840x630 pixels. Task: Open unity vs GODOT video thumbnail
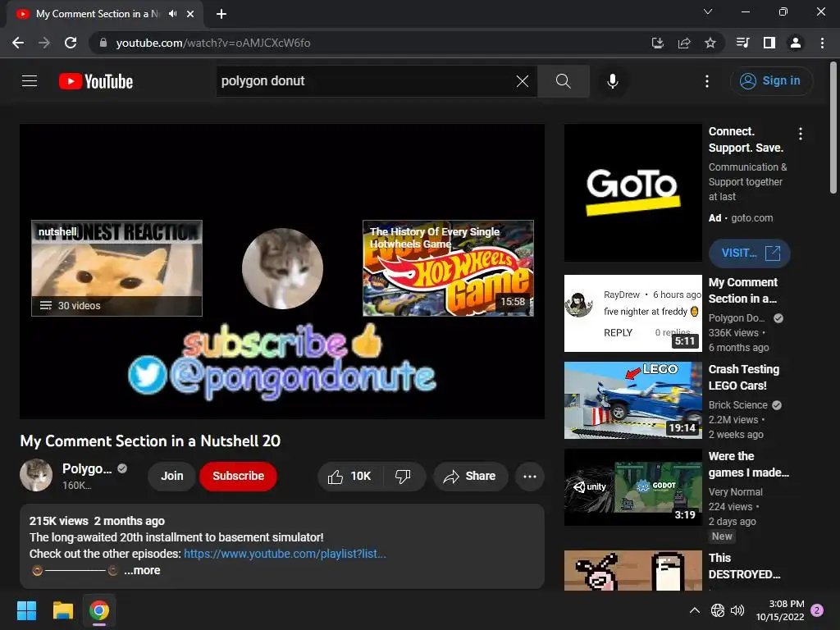[632, 487]
